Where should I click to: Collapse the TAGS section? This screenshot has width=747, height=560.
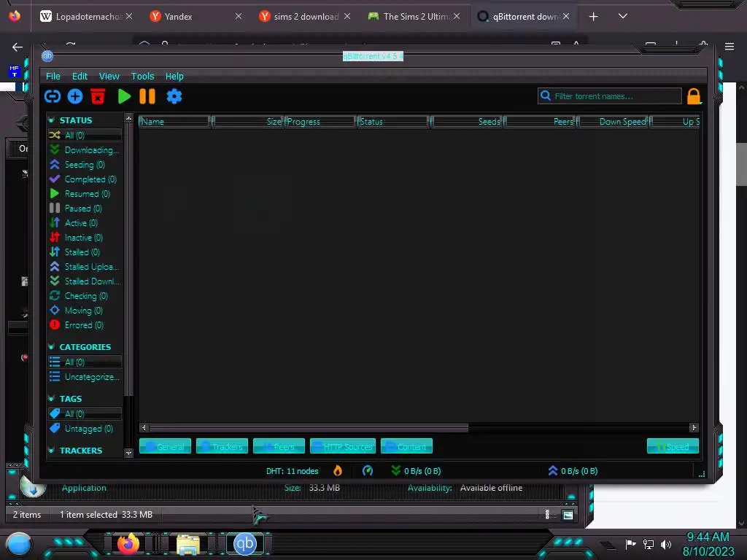(52, 399)
